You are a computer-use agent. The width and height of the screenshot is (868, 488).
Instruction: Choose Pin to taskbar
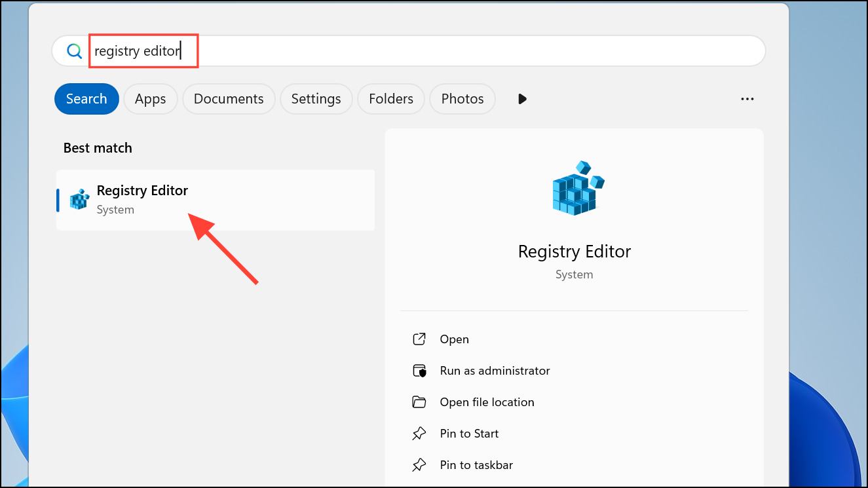476,465
